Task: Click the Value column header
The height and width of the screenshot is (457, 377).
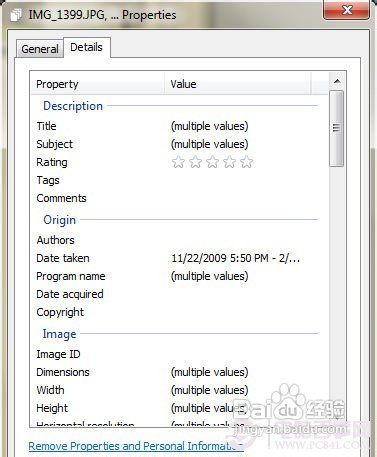Action: [x=237, y=84]
